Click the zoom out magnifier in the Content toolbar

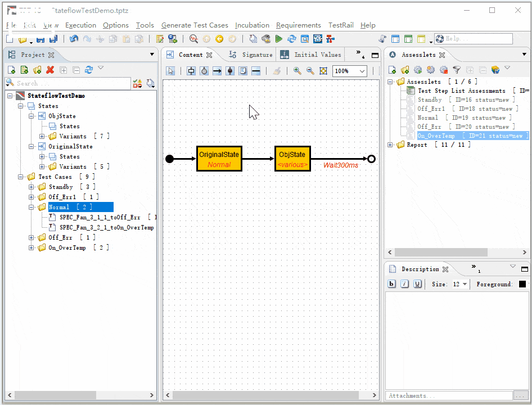[x=310, y=71]
